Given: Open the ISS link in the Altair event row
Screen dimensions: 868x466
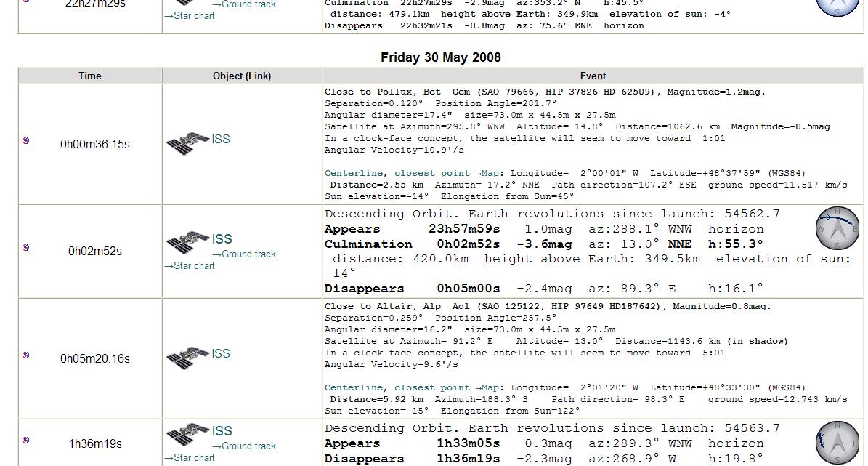Looking at the screenshot, I should point(221,353).
